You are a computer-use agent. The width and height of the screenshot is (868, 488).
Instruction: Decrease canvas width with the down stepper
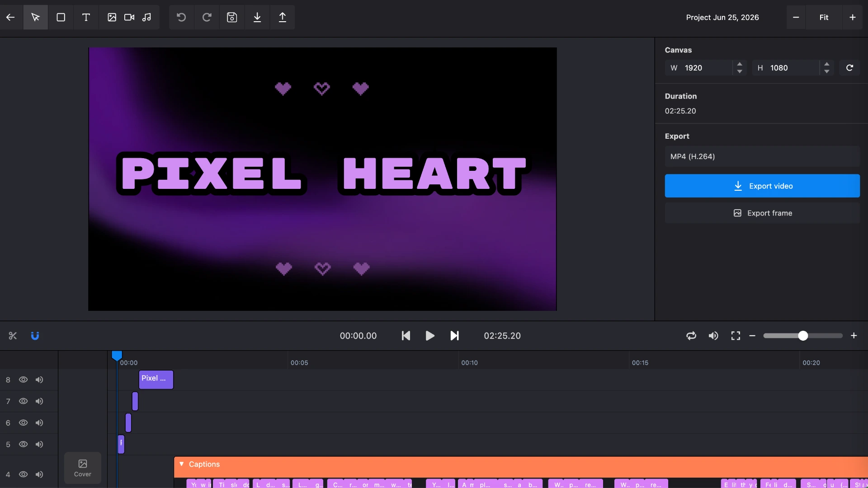pos(740,71)
